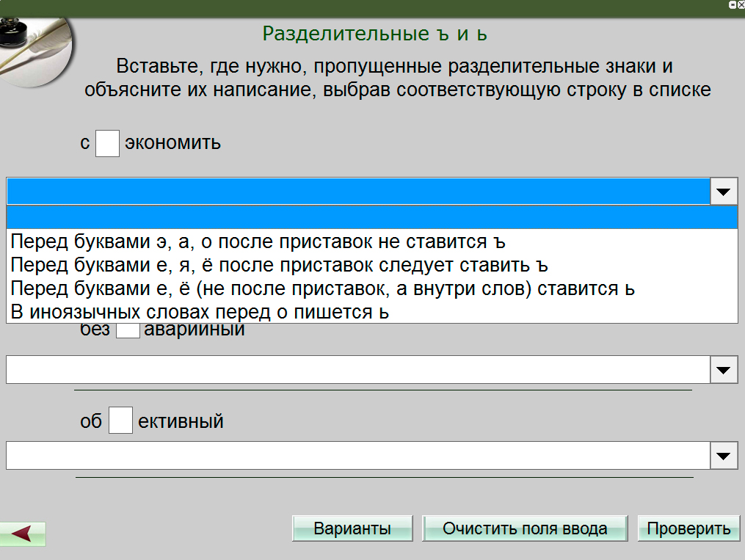Select 'В иноязычных словах' list option
Screen dimensions: 745x560
pos(199,312)
